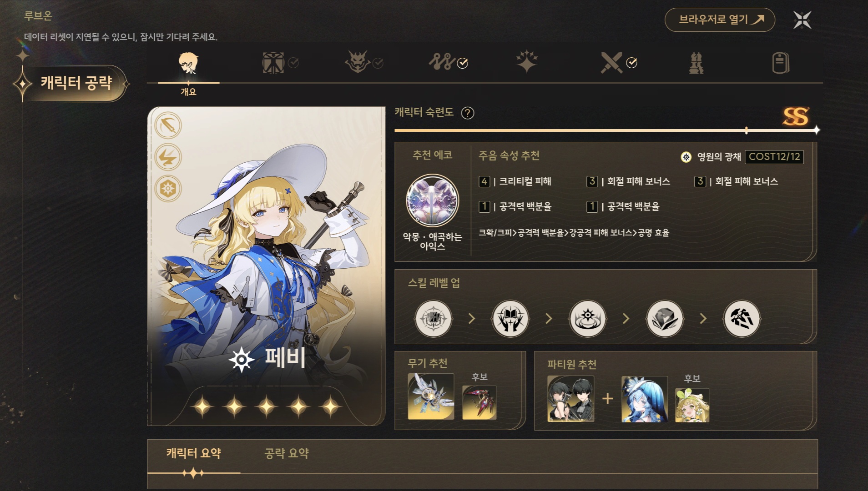Select the crossed swords weapon tab icon

tap(611, 63)
